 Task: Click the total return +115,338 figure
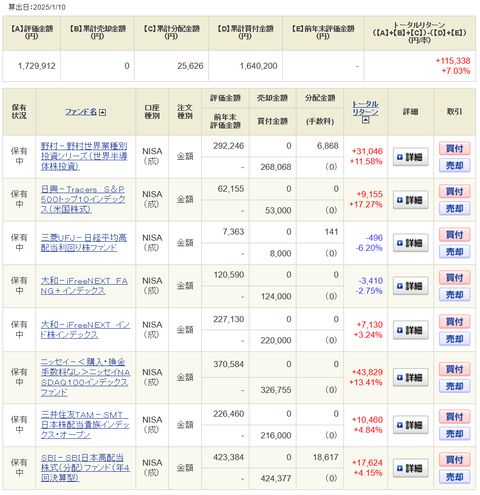pyautogui.click(x=453, y=61)
